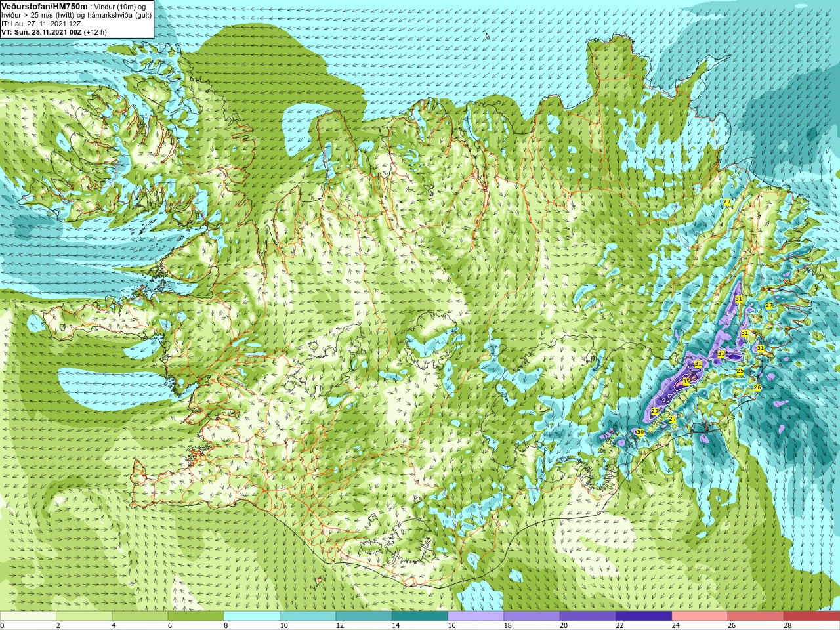Image resolution: width=840 pixels, height=630 pixels.
Task: Click the 6–8 m/s legend color swatch
Action: (196, 616)
